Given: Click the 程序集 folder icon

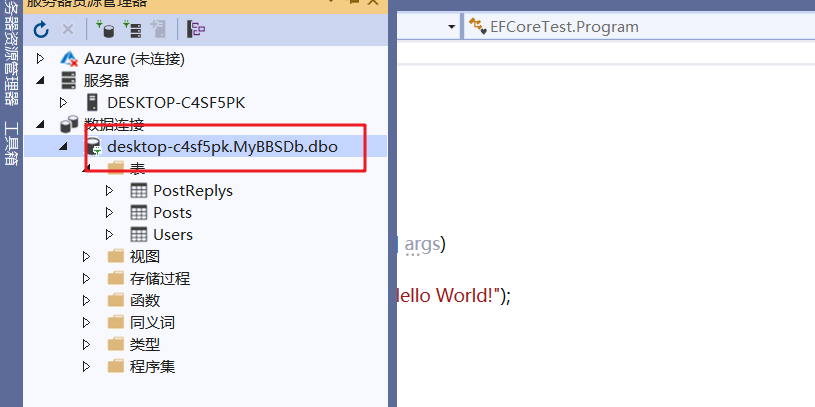Looking at the screenshot, I should tap(115, 366).
